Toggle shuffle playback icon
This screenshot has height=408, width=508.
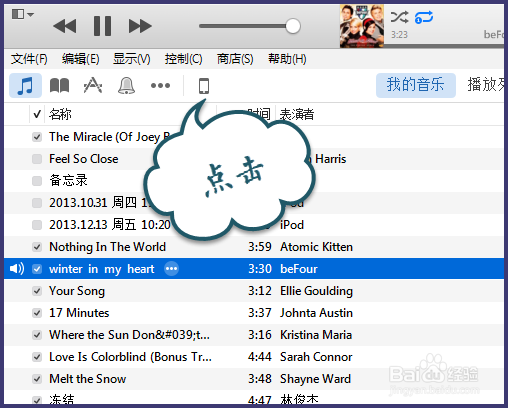pyautogui.click(x=399, y=17)
